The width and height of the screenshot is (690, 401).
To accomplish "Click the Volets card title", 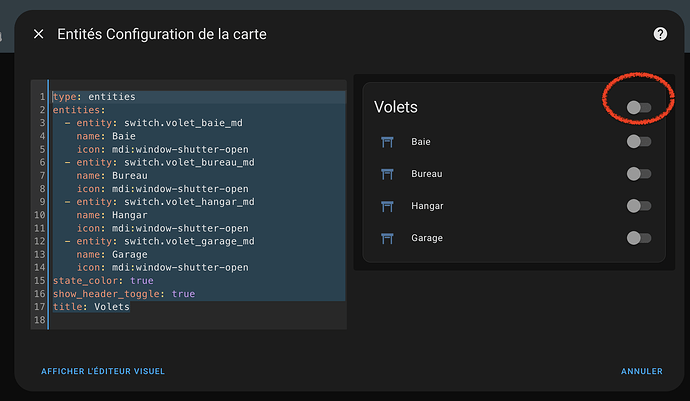I will click(396, 107).
